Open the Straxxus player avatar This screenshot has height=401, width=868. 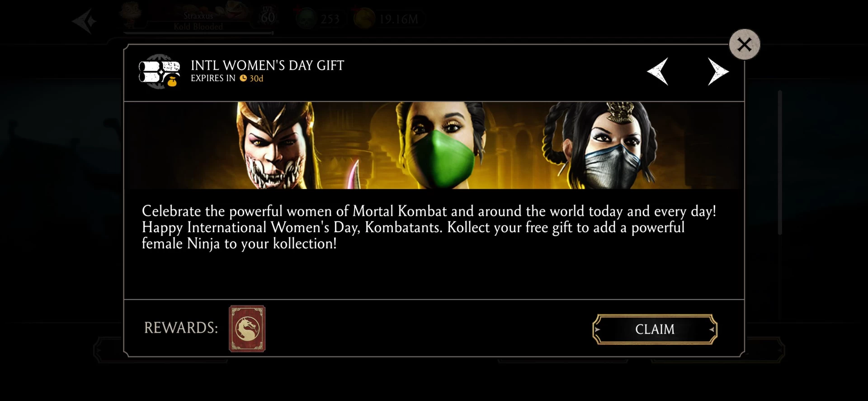[x=132, y=15]
